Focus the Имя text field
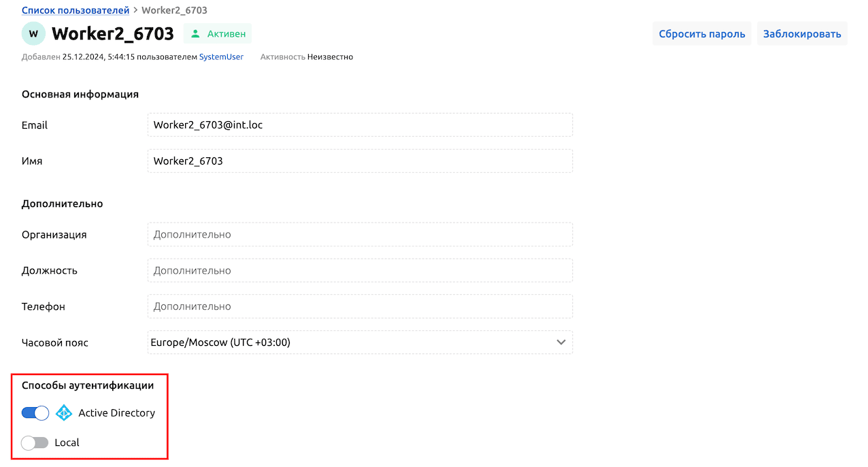This screenshot has height=467, width=868. click(x=359, y=161)
